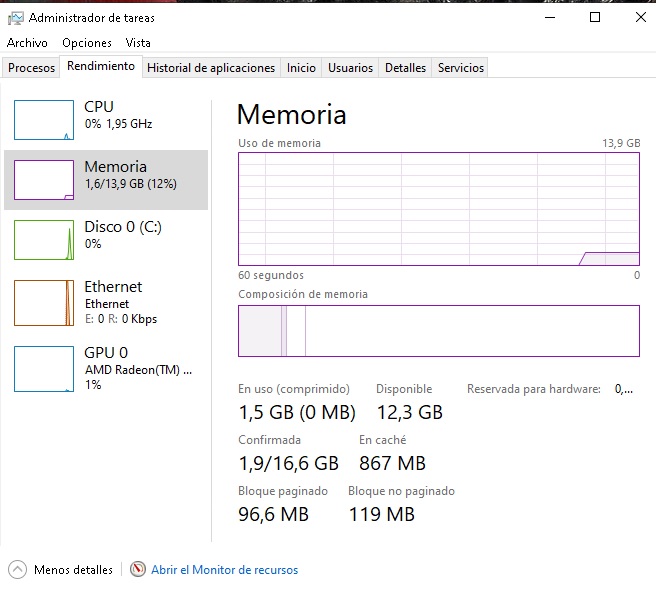
Task: Click the Menos detalles chevron icon
Action: [x=17, y=569]
